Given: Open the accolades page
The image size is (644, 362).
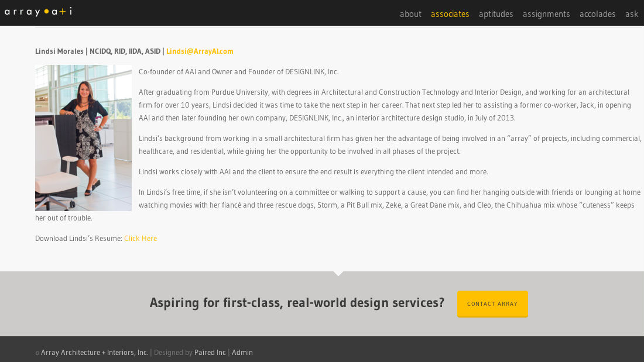Looking at the screenshot, I should pos(597,14).
